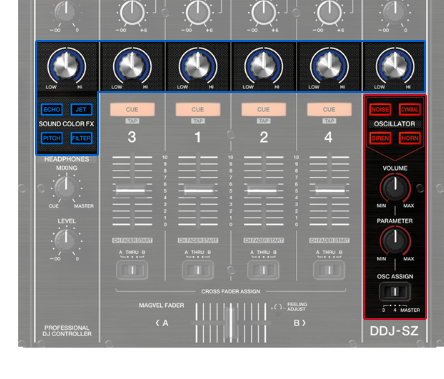This screenshot has width=444, height=379.
Task: Click the channel number 1 label
Action: [198, 137]
